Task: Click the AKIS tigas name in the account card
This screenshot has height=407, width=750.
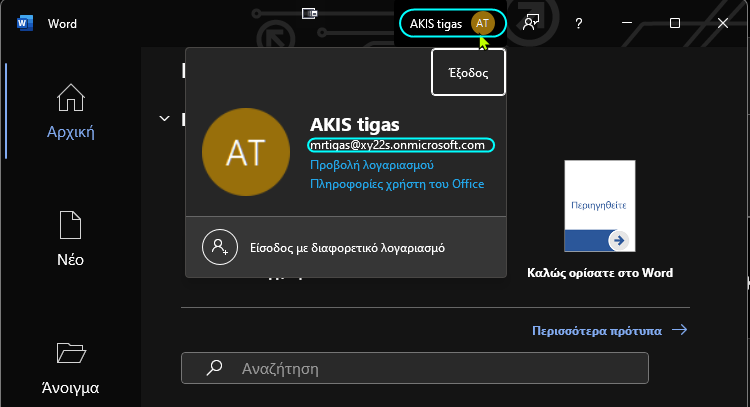Action: click(354, 125)
